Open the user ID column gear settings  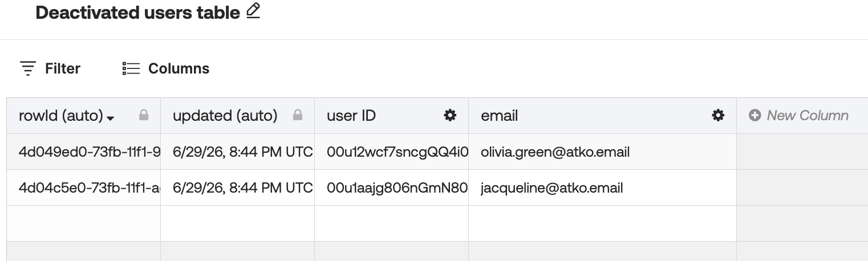(x=450, y=116)
